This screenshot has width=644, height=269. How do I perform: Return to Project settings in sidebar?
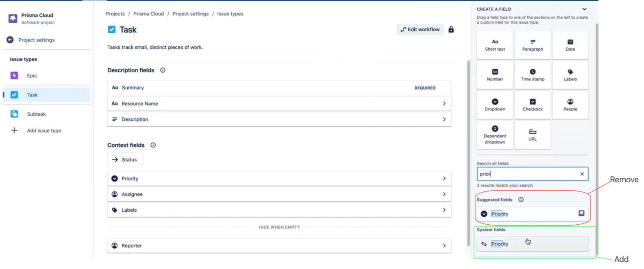[x=36, y=40]
